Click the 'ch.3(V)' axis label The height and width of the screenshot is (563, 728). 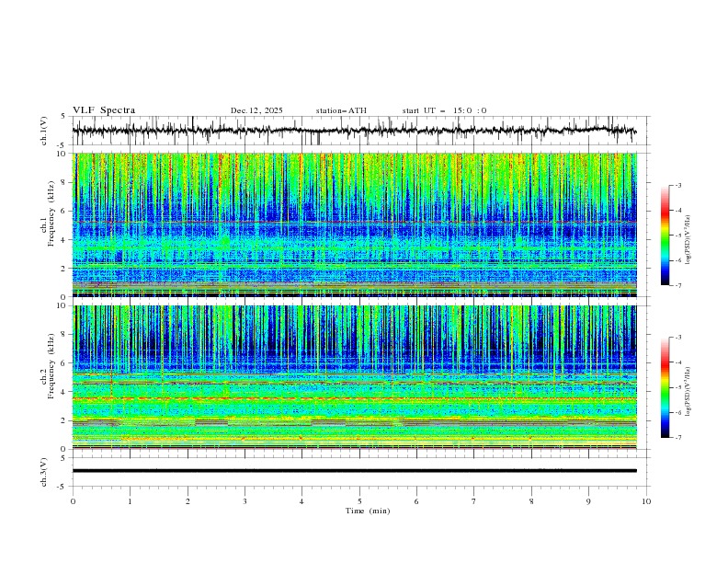click(44, 472)
